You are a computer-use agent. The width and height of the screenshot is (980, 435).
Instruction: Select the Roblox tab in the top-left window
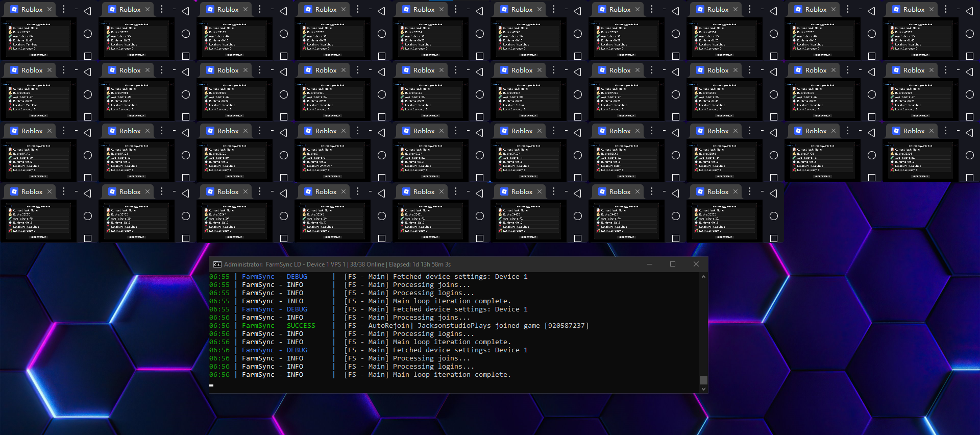coord(32,9)
